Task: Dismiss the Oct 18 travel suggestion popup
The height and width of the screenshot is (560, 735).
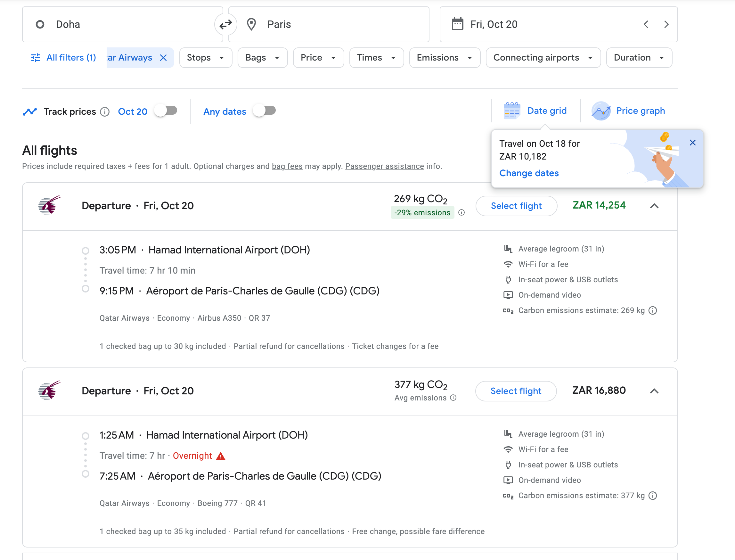Action: tap(693, 143)
